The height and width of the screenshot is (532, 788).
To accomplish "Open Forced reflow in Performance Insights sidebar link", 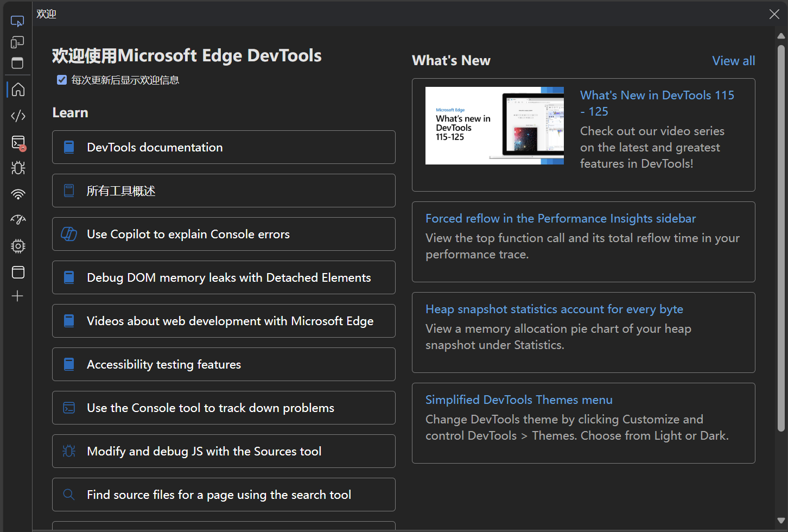I will (x=561, y=218).
